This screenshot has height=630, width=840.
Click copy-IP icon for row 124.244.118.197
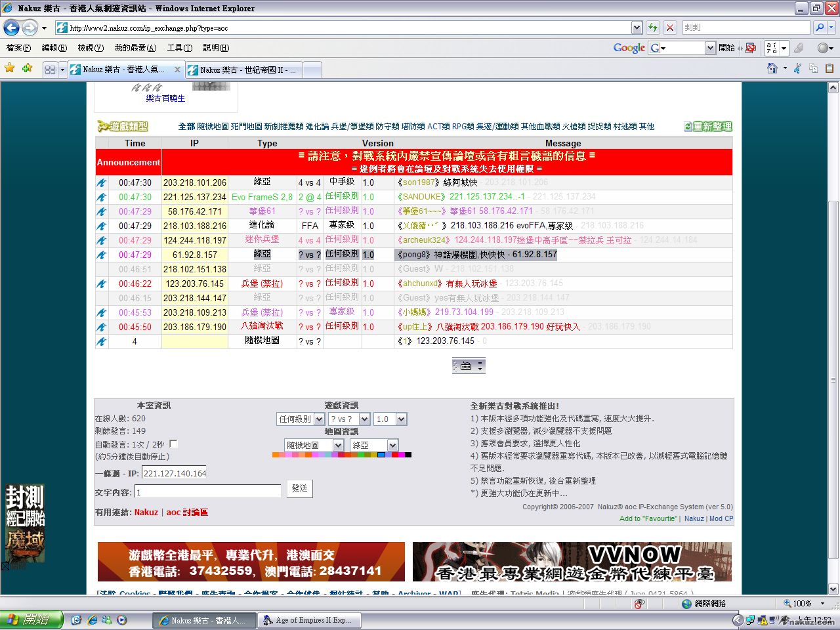[102, 241]
